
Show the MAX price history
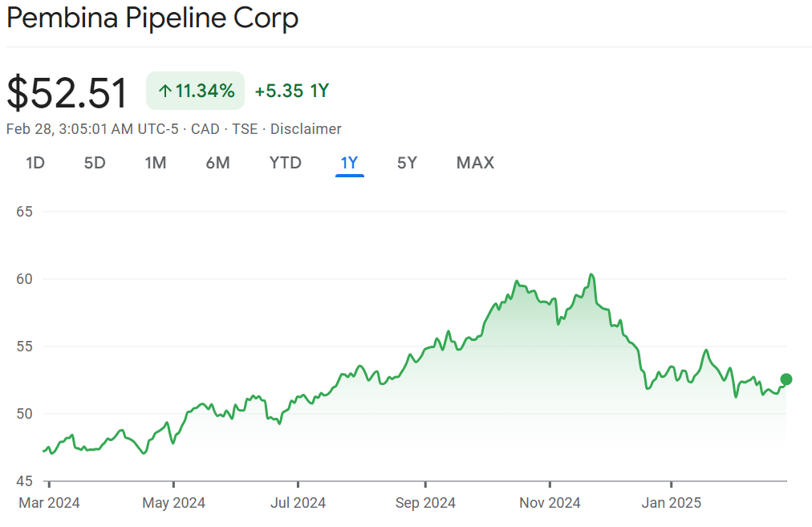click(475, 163)
